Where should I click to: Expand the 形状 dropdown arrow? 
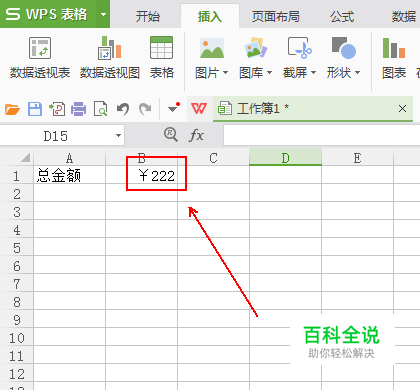357,72
